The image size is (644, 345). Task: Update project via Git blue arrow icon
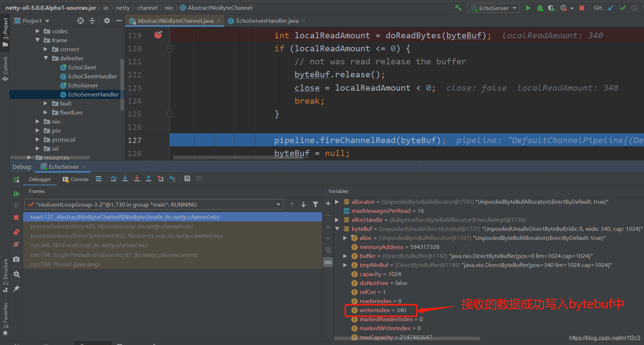[x=611, y=8]
